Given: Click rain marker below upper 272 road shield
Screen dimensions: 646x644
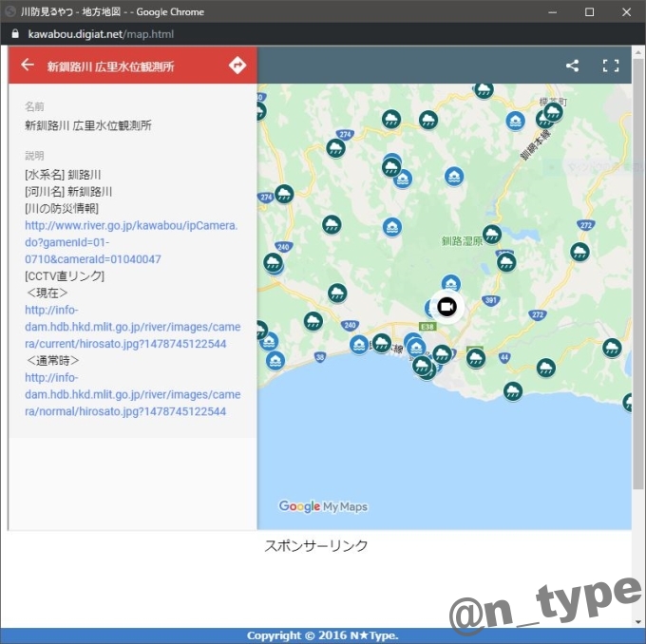Looking at the screenshot, I should point(579,252).
